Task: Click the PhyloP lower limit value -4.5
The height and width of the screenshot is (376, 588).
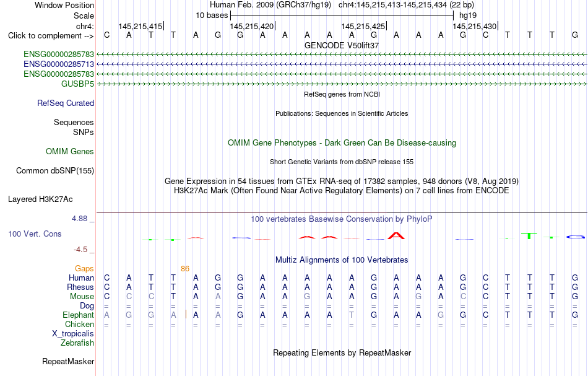Action: [80, 250]
